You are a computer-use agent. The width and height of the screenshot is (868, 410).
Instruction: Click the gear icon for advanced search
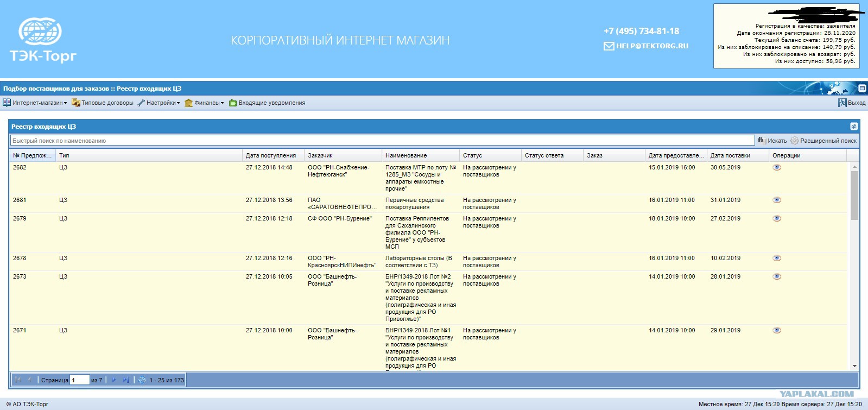(x=795, y=141)
